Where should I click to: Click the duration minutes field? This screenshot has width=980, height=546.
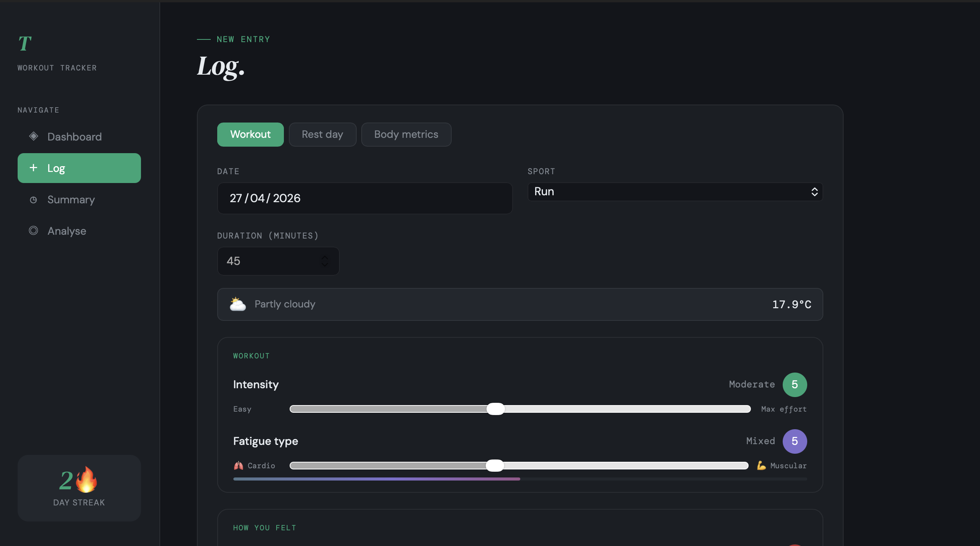279,261
